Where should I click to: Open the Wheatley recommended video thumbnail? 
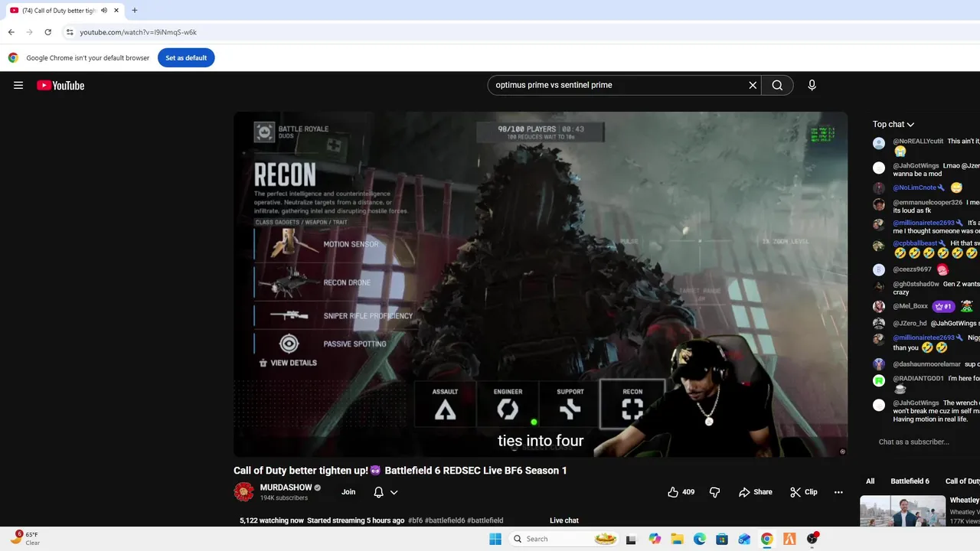click(x=902, y=511)
